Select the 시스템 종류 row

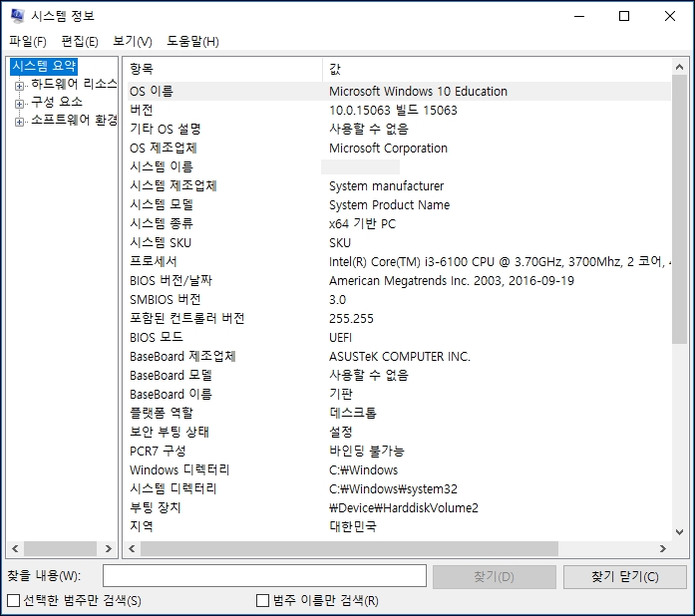pos(399,224)
